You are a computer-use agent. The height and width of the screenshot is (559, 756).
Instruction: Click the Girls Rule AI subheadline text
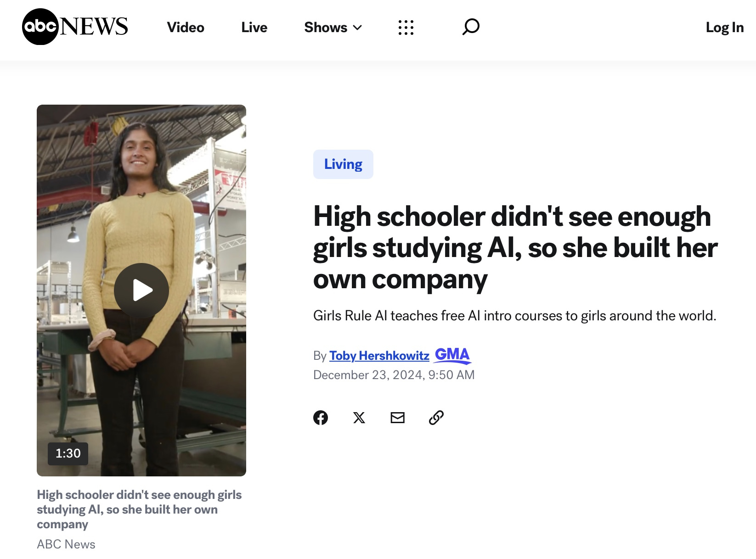[x=514, y=316]
